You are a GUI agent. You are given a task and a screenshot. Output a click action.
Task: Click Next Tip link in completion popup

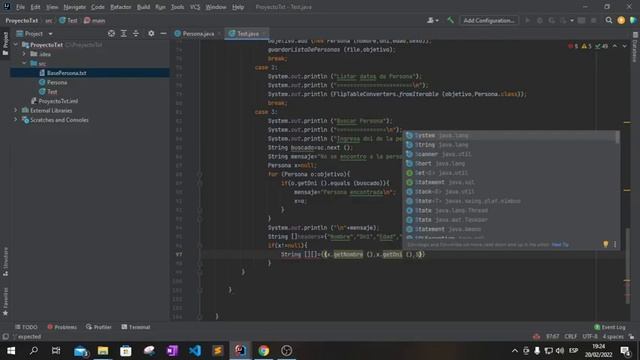[560, 244]
